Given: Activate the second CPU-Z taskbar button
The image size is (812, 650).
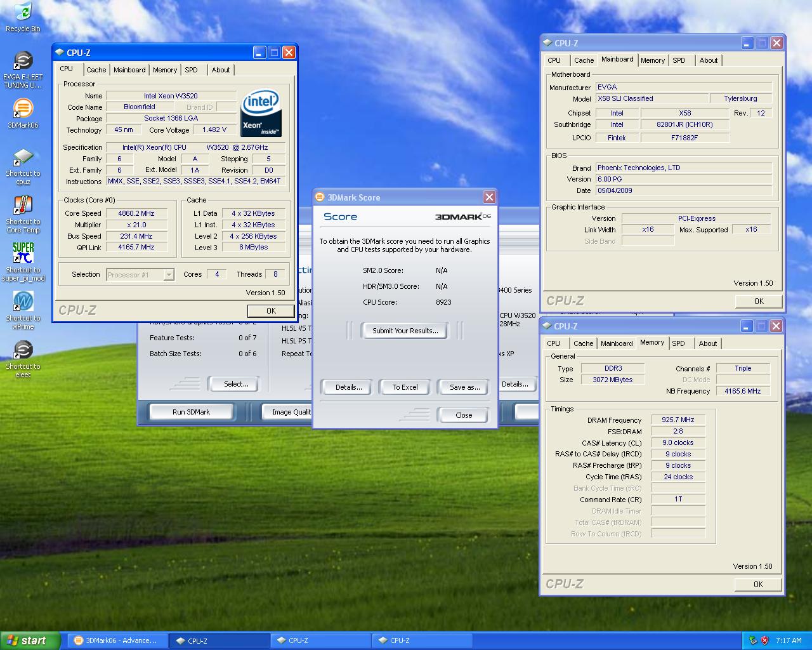Looking at the screenshot, I should tap(320, 640).
